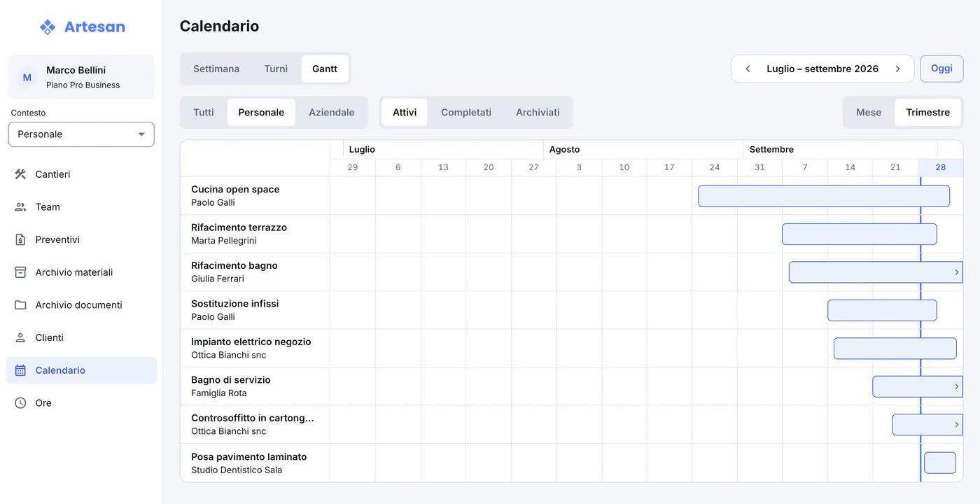Switch filter to Tutti

[x=204, y=112]
